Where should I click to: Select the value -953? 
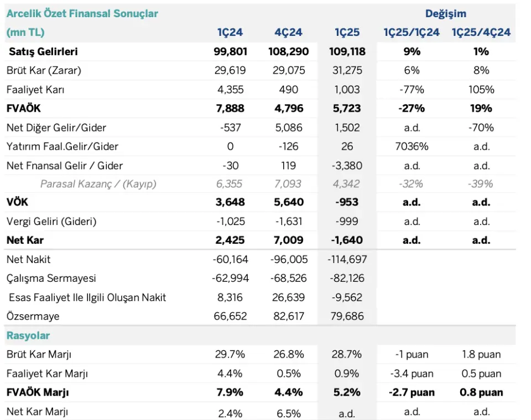coord(347,202)
